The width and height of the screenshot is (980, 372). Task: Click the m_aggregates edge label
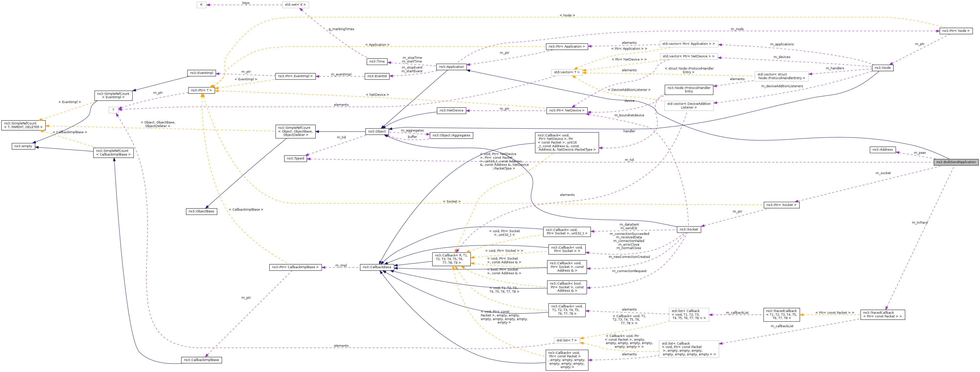(x=412, y=130)
